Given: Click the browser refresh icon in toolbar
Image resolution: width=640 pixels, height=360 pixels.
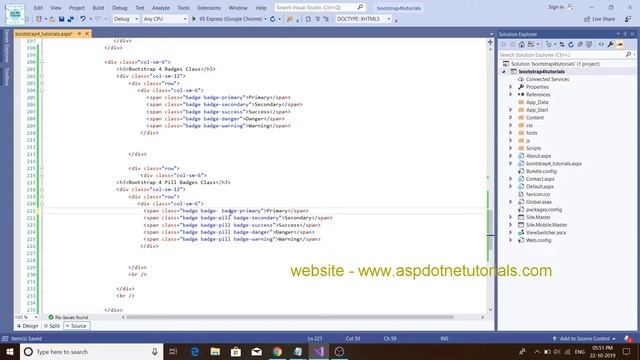Looking at the screenshot, I should [273, 19].
